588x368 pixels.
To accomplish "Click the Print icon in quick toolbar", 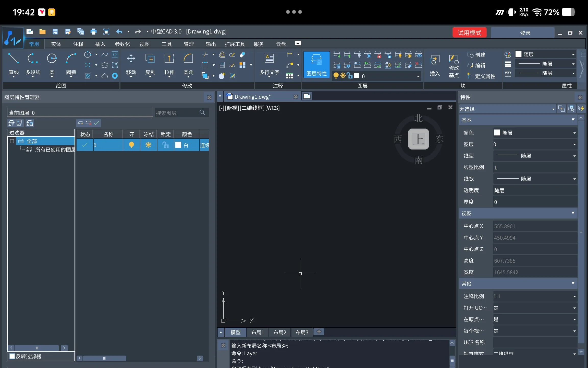I will pyautogui.click(x=93, y=32).
